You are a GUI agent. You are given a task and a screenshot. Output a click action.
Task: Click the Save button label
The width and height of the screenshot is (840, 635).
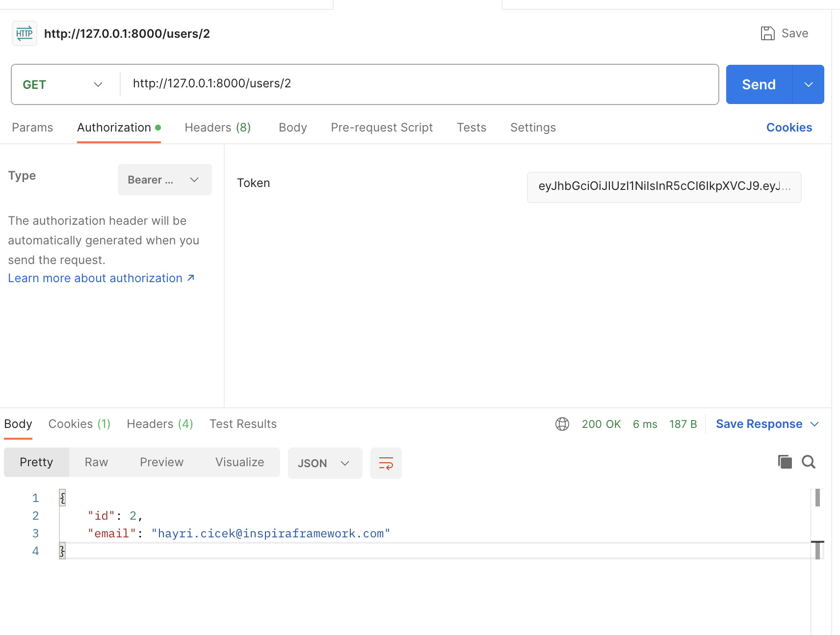[x=794, y=33]
